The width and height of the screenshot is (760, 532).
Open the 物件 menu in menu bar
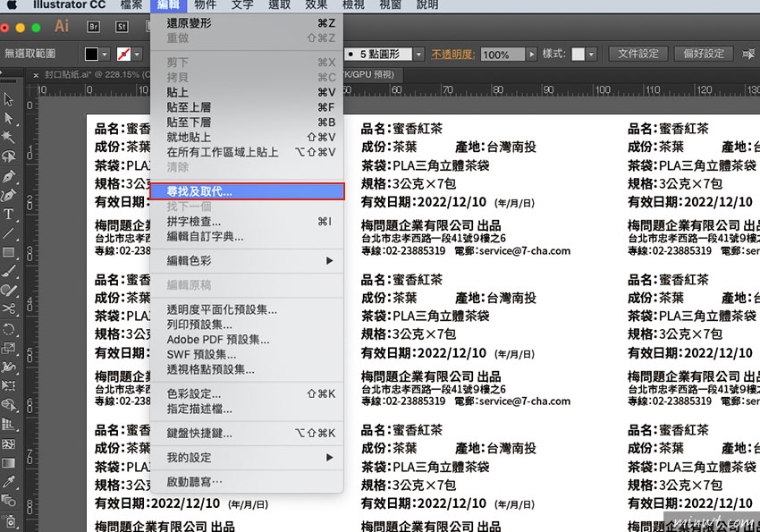pyautogui.click(x=205, y=4)
